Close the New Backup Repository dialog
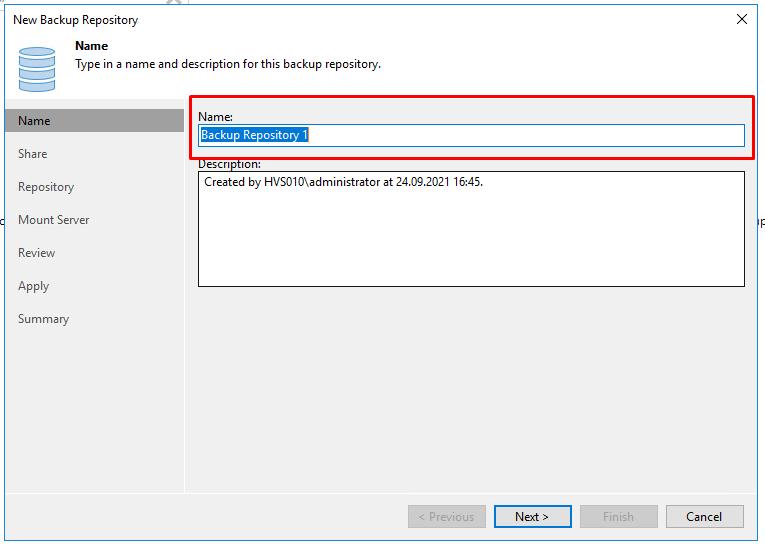 click(742, 19)
